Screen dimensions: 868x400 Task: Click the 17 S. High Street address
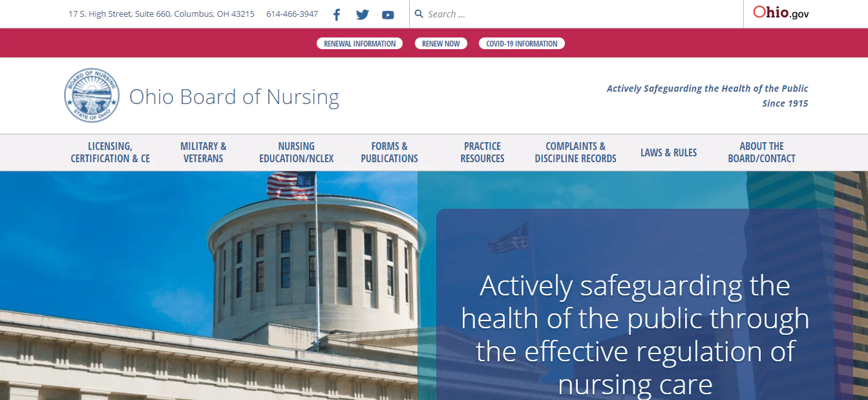(x=162, y=14)
